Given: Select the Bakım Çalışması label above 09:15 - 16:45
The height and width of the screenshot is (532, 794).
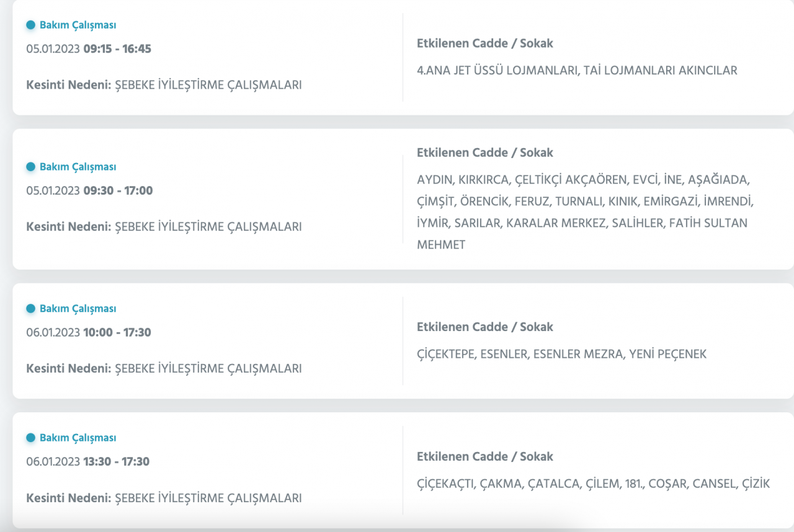Looking at the screenshot, I should point(78,25).
